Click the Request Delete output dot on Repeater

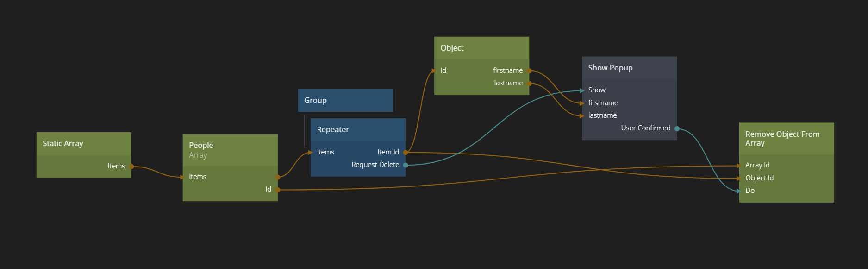406,165
